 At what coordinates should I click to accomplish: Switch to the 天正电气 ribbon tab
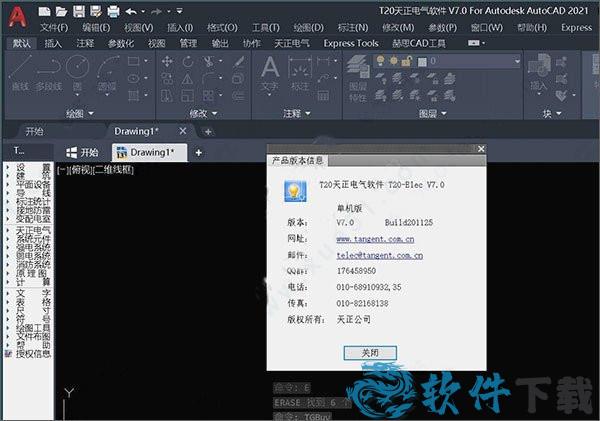(x=292, y=44)
